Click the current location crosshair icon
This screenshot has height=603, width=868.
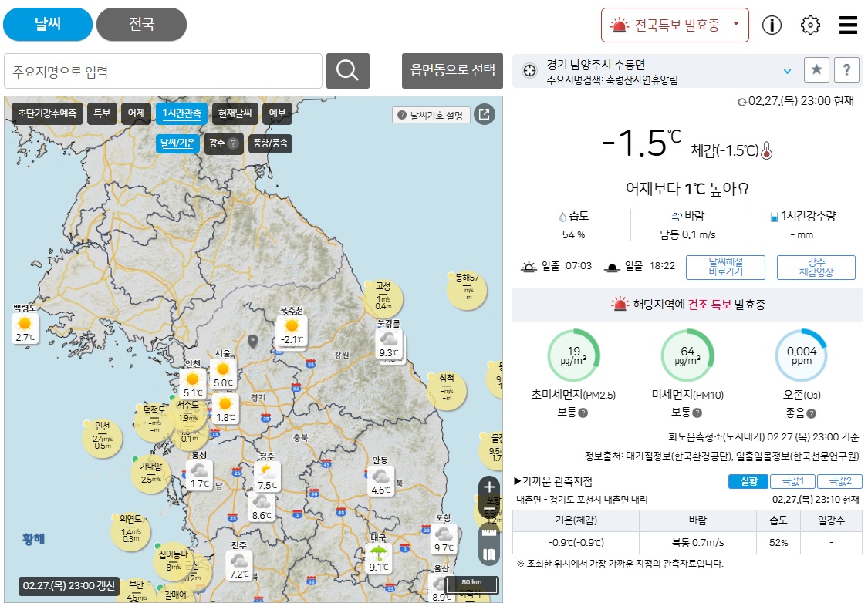coord(530,71)
